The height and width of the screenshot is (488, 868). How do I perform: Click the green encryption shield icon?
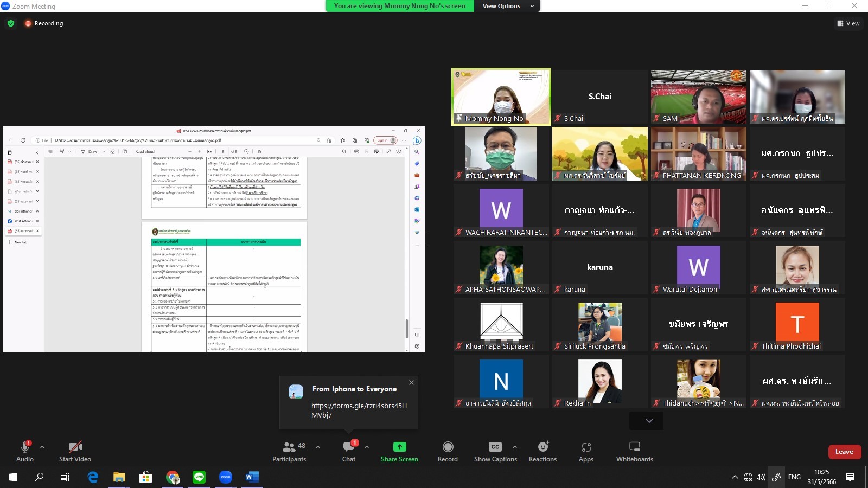(11, 23)
